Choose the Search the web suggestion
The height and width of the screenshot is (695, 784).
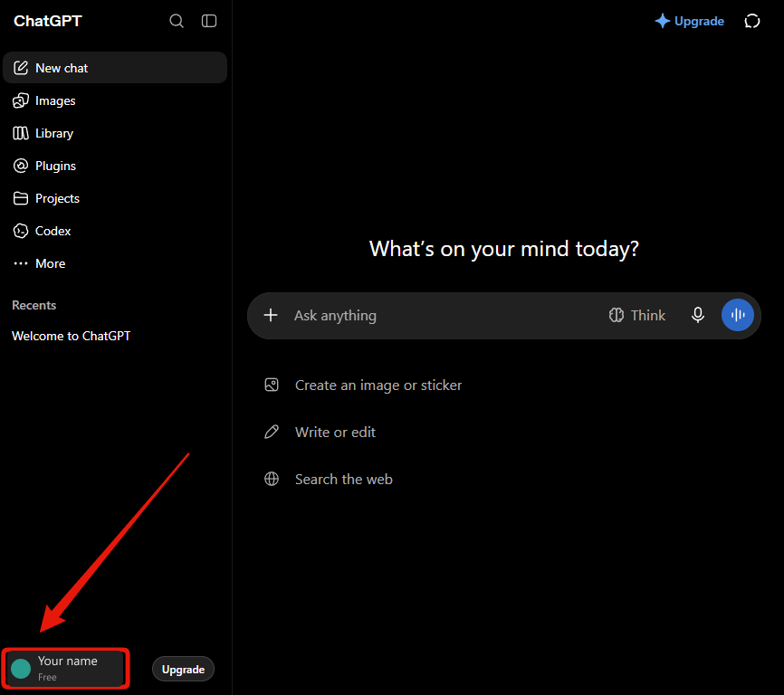[x=329, y=479]
